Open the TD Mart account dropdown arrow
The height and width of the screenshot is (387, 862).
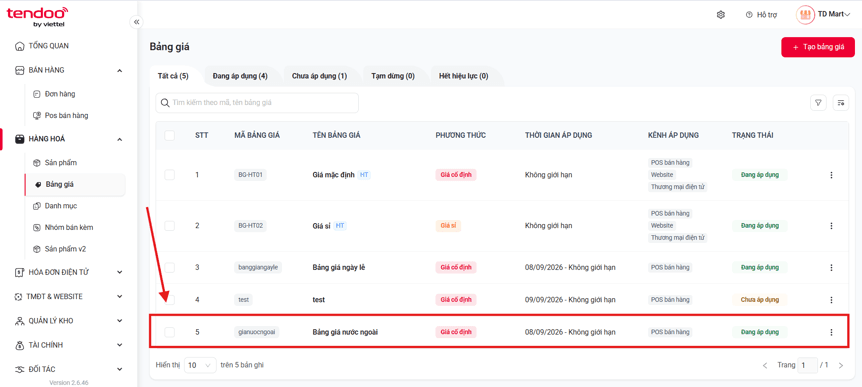tap(847, 15)
